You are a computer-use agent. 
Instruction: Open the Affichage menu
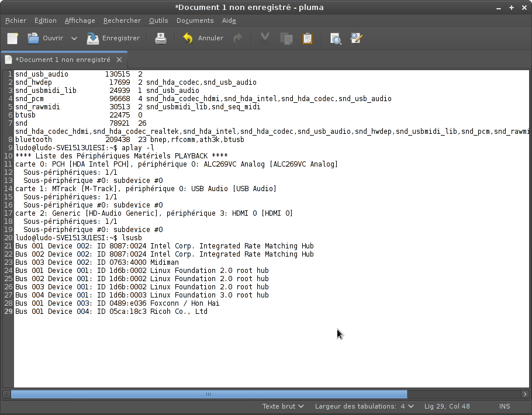[80, 20]
